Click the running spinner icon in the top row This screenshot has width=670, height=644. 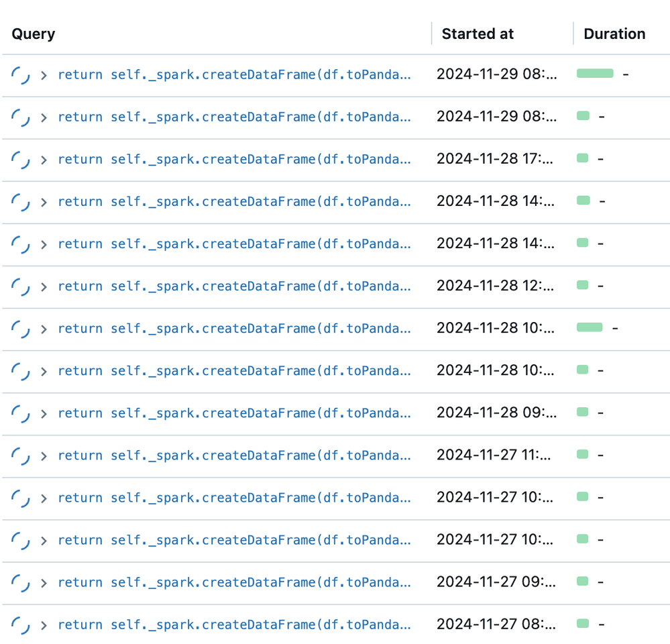[21, 75]
